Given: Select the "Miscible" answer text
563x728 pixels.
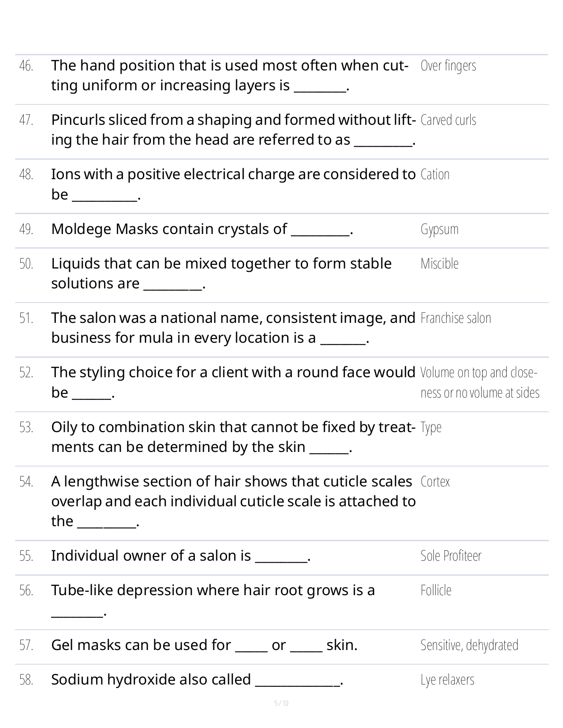Looking at the screenshot, I should (x=440, y=264).
